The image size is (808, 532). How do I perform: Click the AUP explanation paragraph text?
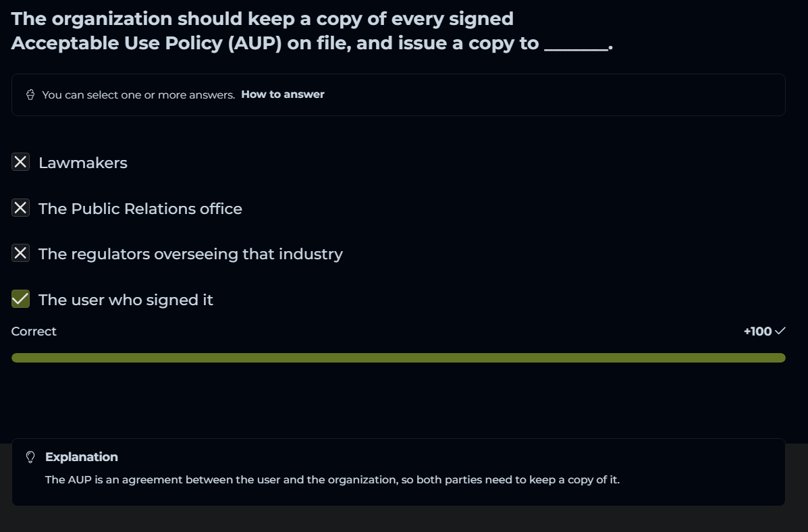[332, 480]
